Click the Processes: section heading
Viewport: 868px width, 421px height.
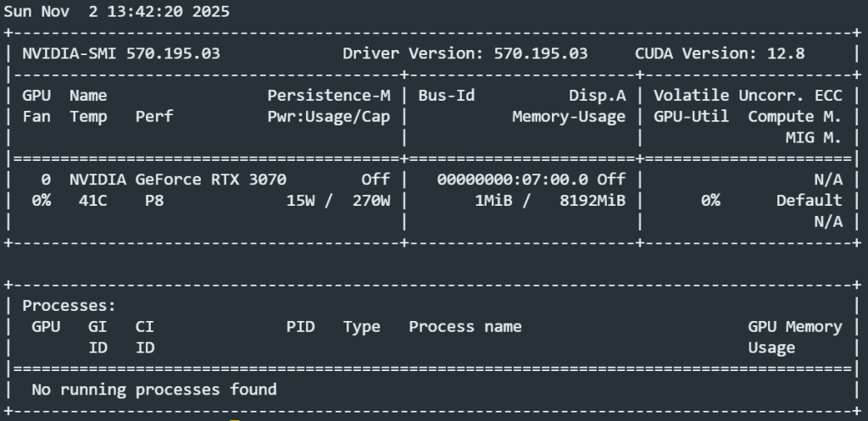(x=70, y=305)
